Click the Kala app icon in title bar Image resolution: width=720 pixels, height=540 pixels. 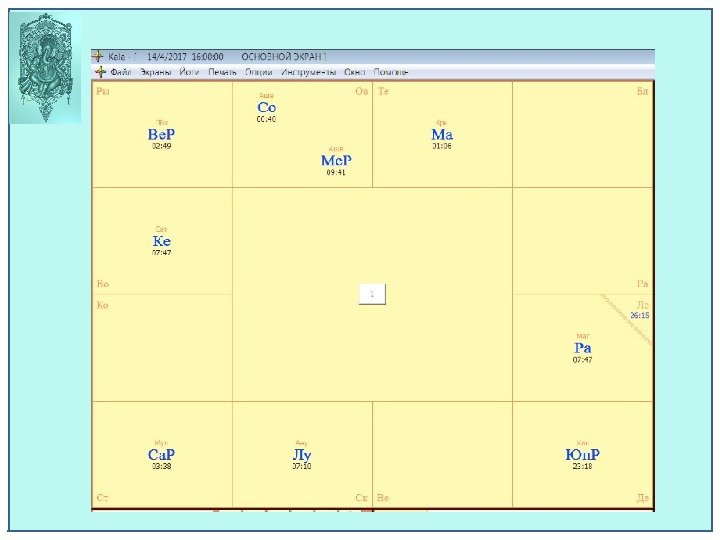coord(98,56)
